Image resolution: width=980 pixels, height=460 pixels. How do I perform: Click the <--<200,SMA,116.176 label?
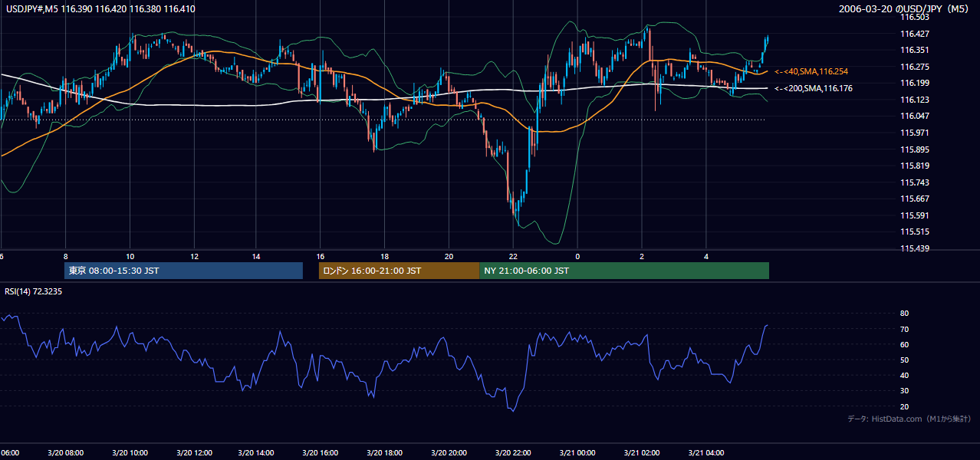click(x=814, y=89)
